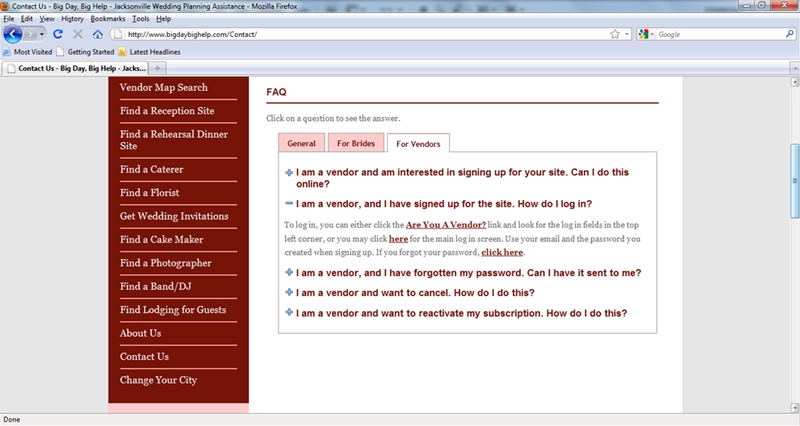Screen dimensions: 800x426
Task: Open Get Wedding Invitations link
Action: (174, 216)
